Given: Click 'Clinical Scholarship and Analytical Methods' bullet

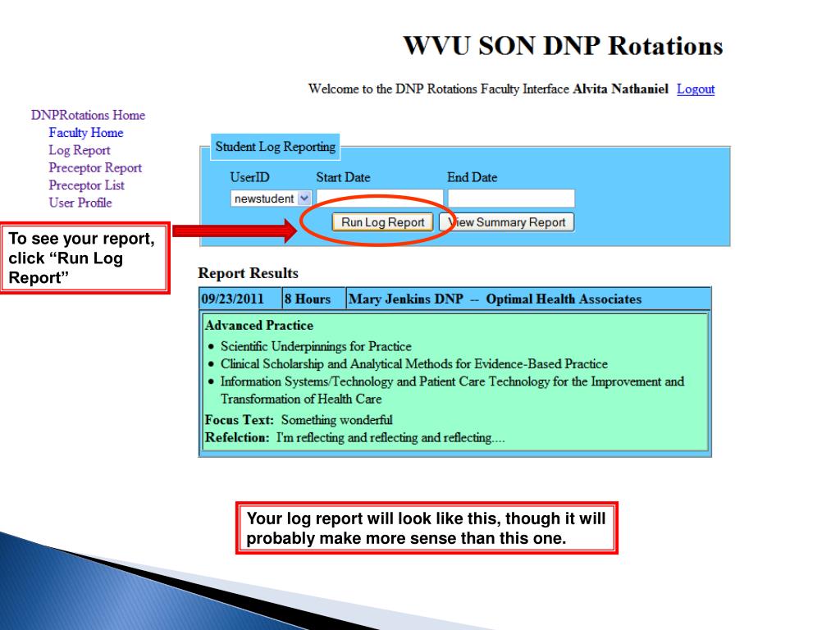Looking at the screenshot, I should pyautogui.click(x=413, y=364).
